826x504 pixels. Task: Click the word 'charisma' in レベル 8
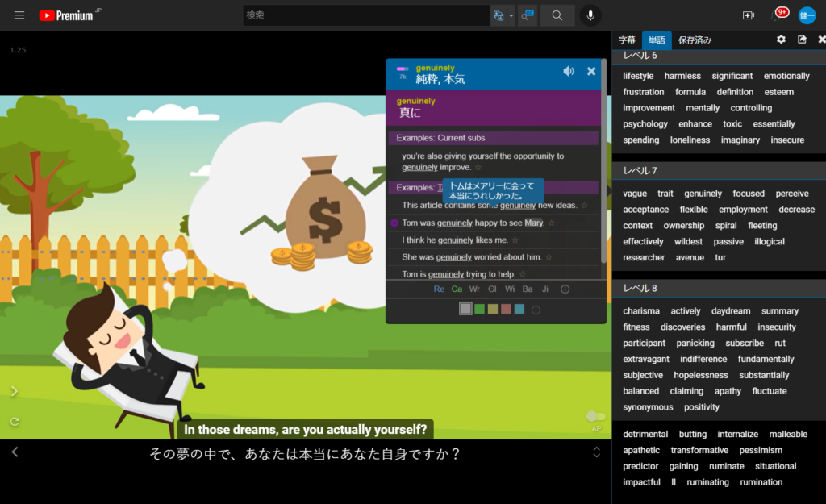[641, 311]
